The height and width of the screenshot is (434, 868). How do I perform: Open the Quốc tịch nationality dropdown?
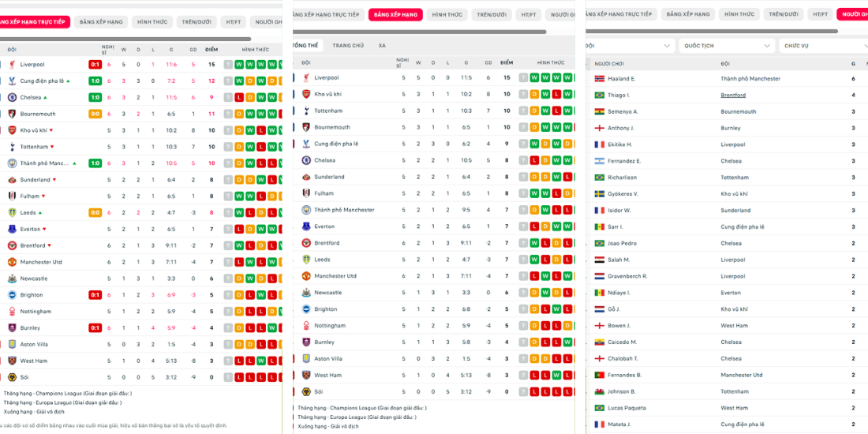[x=728, y=46]
